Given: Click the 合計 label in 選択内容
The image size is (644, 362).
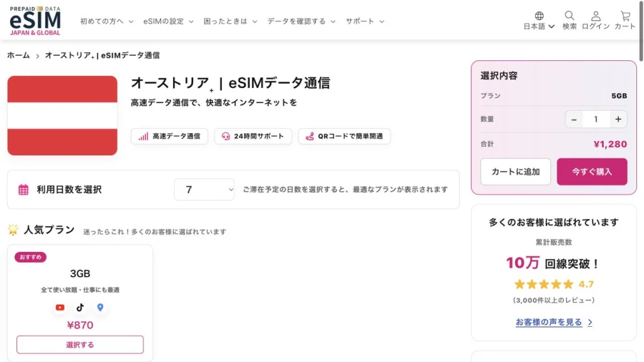Looking at the screenshot, I should (487, 144).
